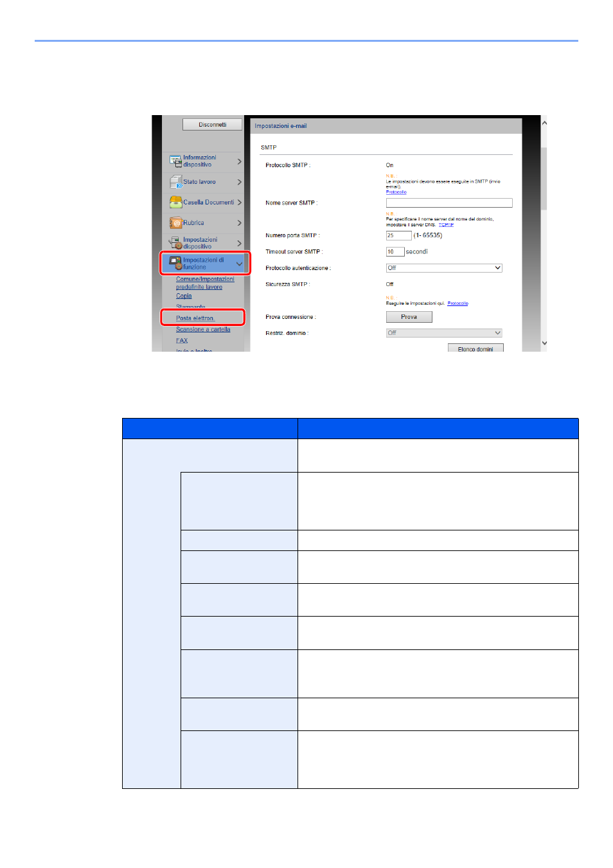Viewport: 613px width, 868px height.
Task: Open Comune/Impostazioni predefinite lavoro link
Action: pos(205,283)
